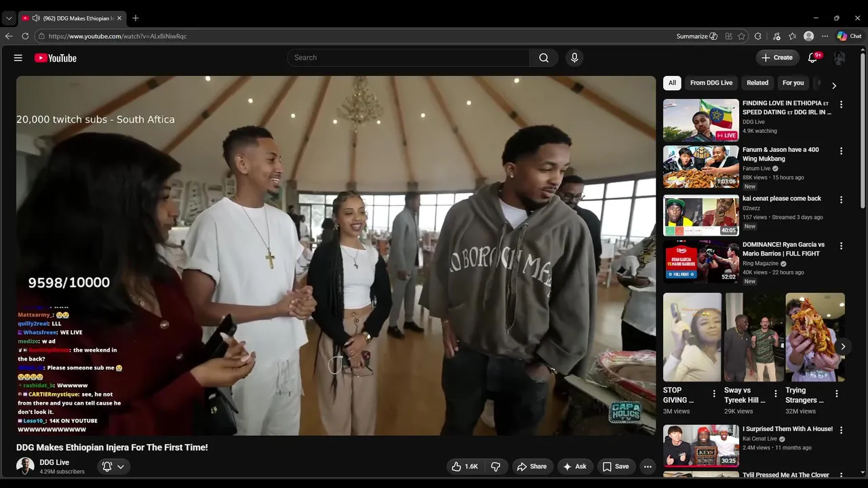This screenshot has height=488, width=868.
Task: Like the video with thumbs up
Action: [x=465, y=466]
